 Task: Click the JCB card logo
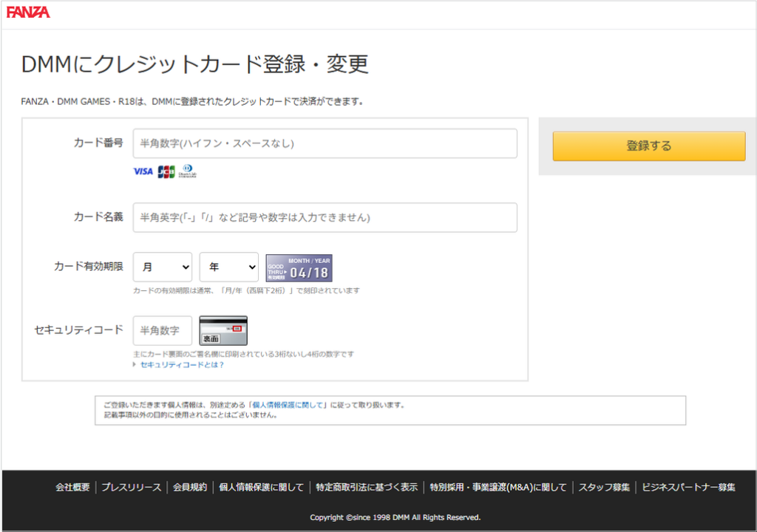tap(166, 171)
